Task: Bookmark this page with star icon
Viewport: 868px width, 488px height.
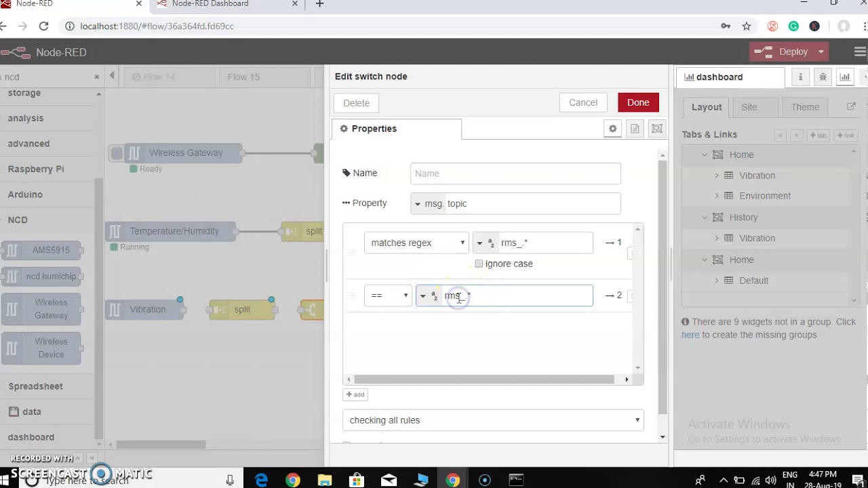Action: 747,26
